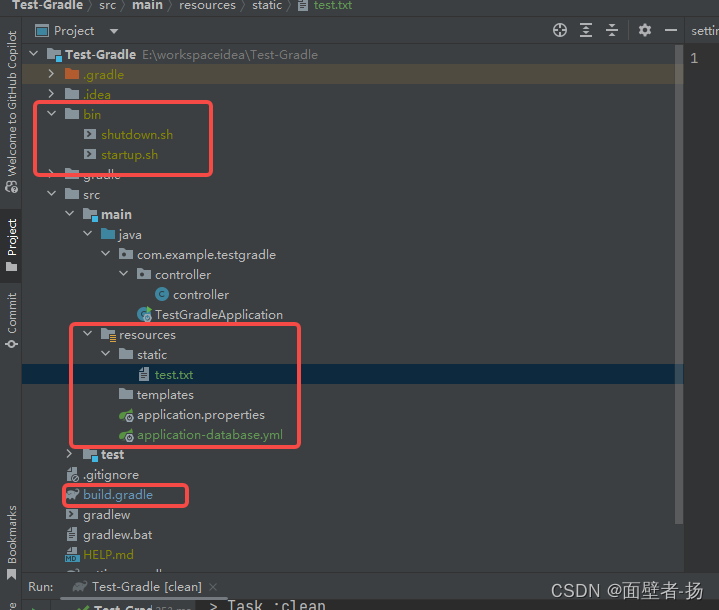Click the Collapse All toolbar icon

[612, 30]
